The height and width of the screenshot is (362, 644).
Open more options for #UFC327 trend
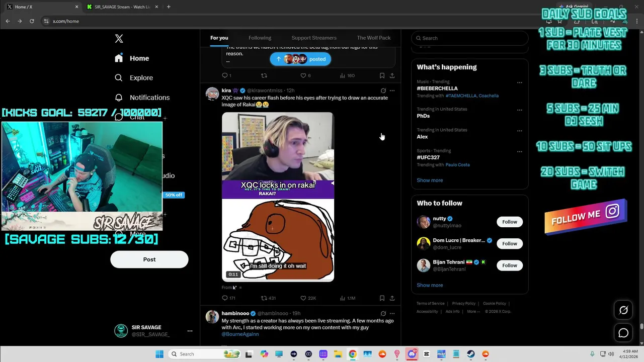coord(520,151)
